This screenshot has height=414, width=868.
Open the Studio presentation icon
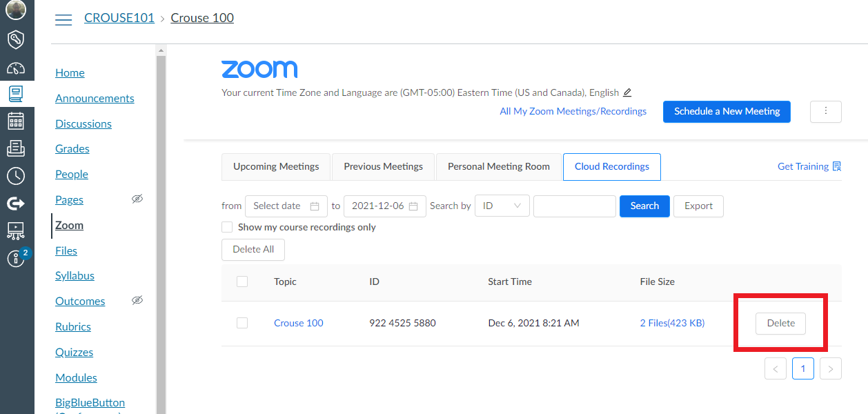pyautogui.click(x=16, y=230)
